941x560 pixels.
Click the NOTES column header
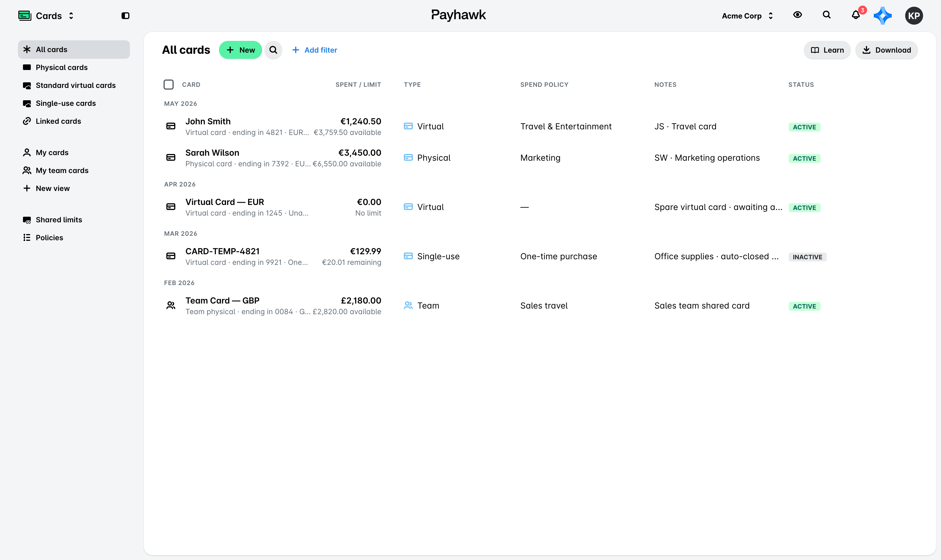[x=665, y=85]
